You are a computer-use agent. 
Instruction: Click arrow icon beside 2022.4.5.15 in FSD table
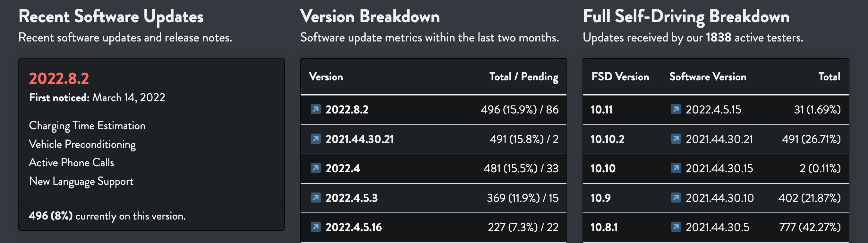[x=676, y=109]
